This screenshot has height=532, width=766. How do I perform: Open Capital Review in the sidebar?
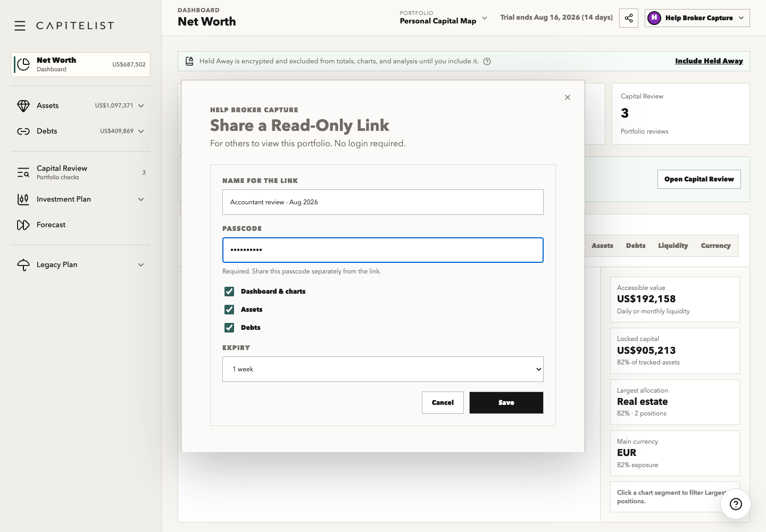click(x=80, y=172)
